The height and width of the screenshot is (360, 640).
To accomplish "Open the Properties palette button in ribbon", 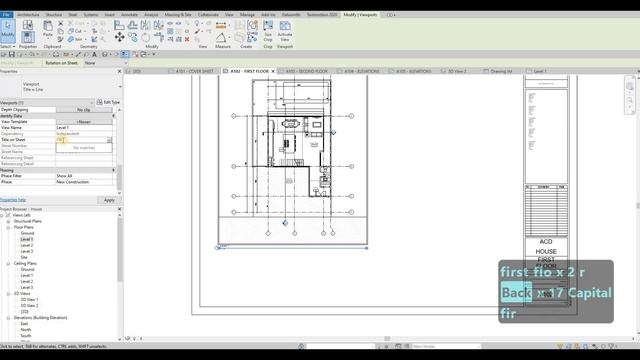I will (x=28, y=38).
